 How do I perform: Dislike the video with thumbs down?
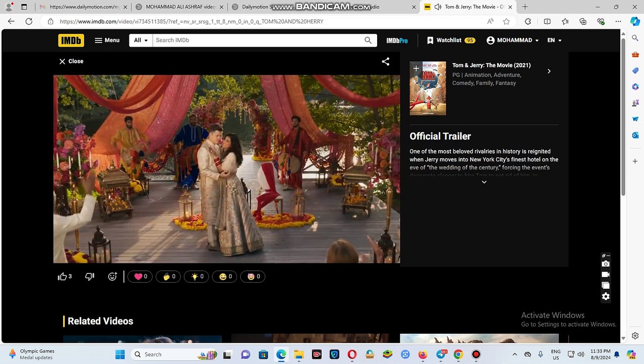pyautogui.click(x=89, y=277)
